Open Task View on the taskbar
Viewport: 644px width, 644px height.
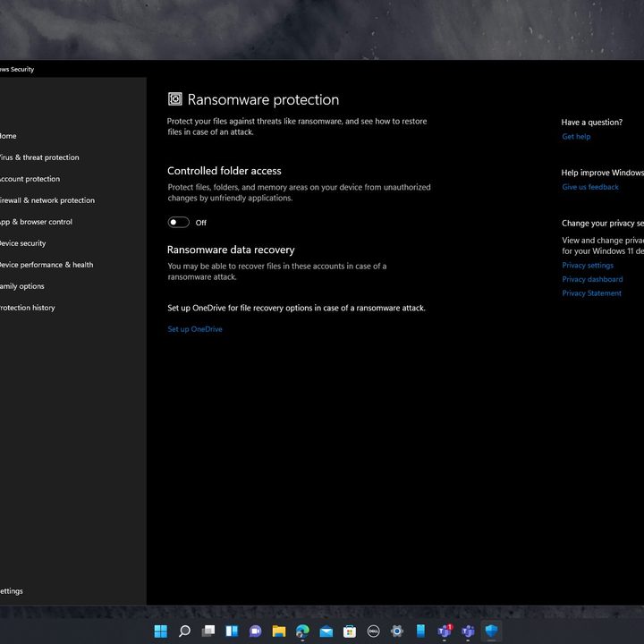[x=208, y=631]
